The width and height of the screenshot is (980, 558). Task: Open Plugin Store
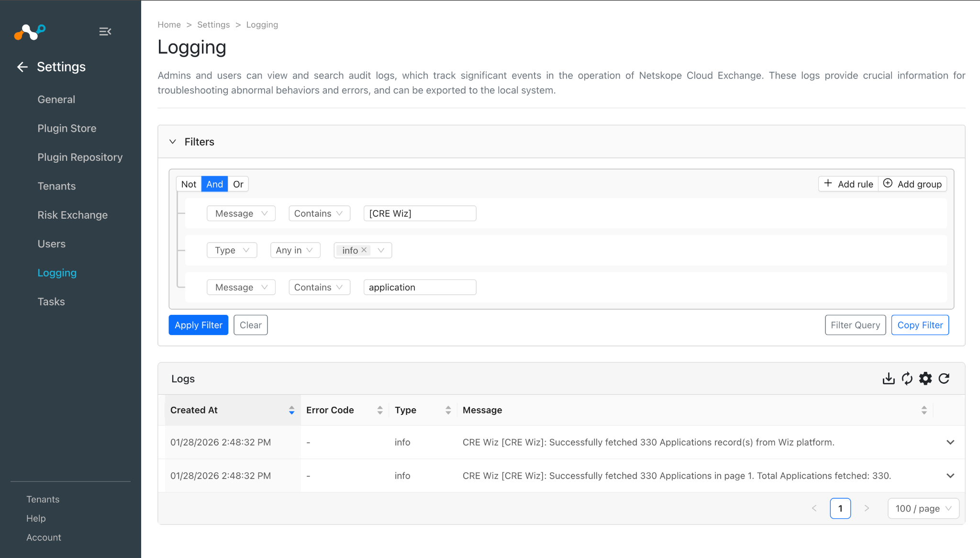coord(67,128)
